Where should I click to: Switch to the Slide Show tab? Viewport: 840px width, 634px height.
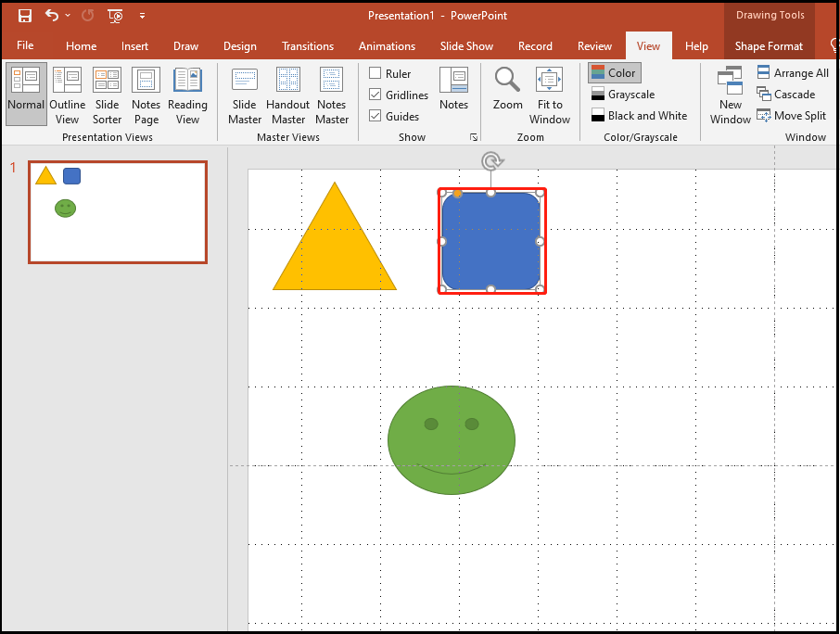[x=466, y=46]
